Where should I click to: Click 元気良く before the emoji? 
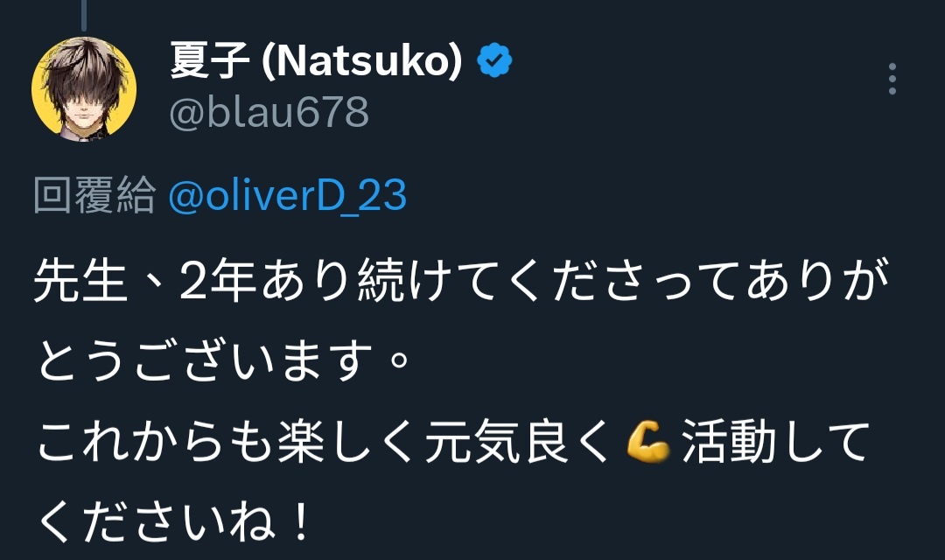pos(518,441)
